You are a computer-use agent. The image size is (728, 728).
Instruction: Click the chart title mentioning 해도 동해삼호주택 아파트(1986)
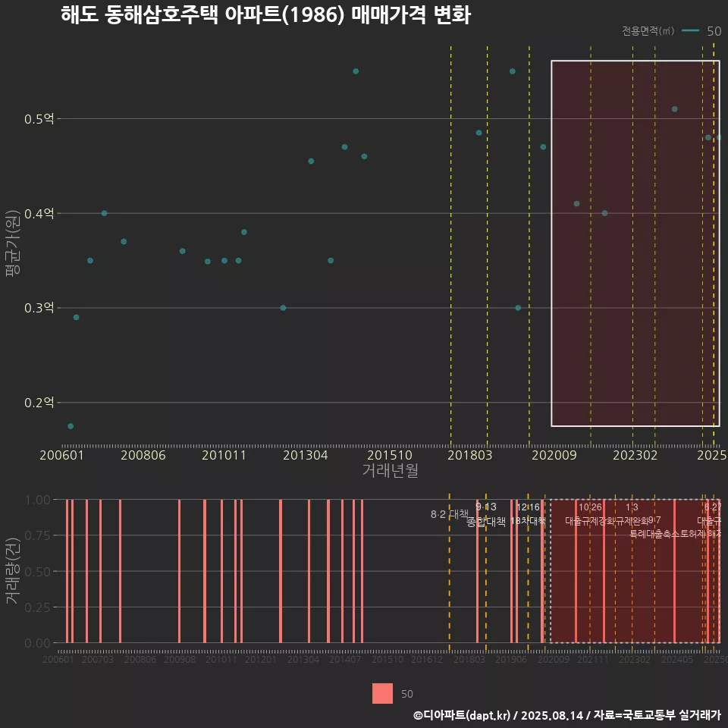(265, 15)
